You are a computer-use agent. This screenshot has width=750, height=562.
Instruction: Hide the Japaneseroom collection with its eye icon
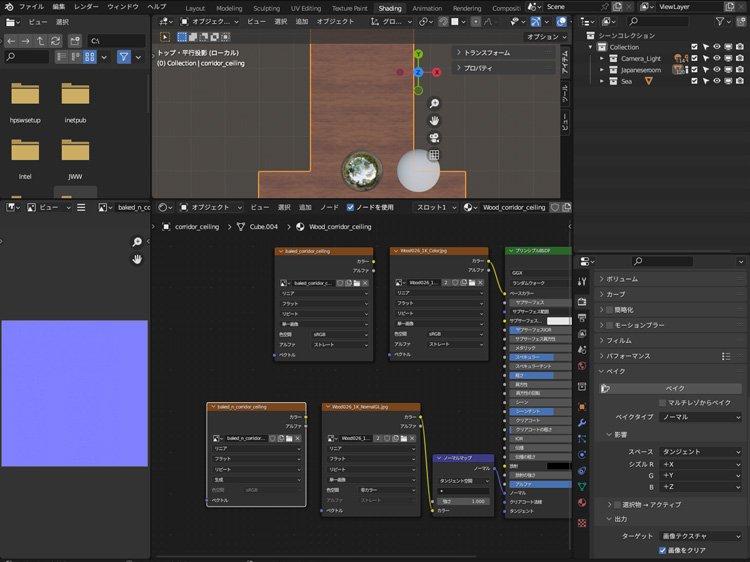coord(716,70)
